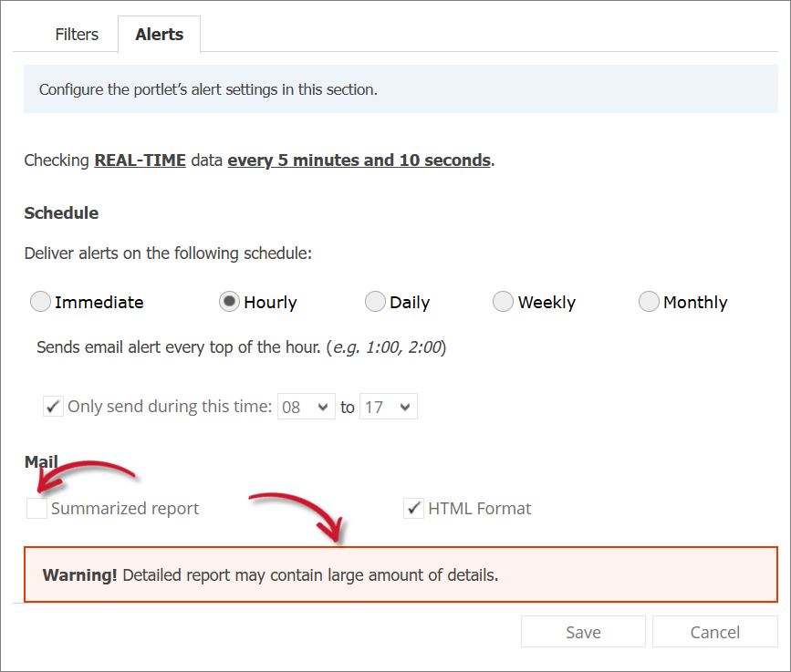Click the Schedule section heading

(61, 212)
